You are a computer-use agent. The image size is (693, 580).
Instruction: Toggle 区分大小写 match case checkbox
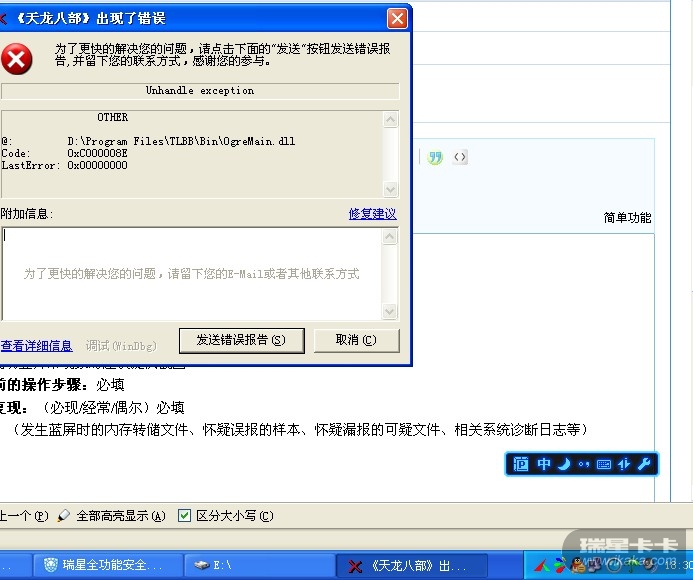tap(184, 515)
